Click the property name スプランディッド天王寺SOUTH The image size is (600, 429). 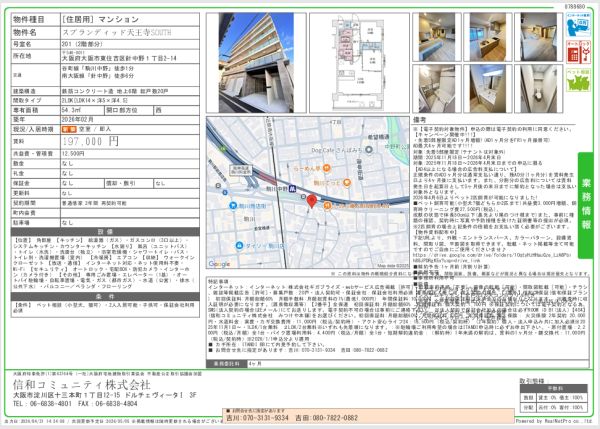point(117,33)
